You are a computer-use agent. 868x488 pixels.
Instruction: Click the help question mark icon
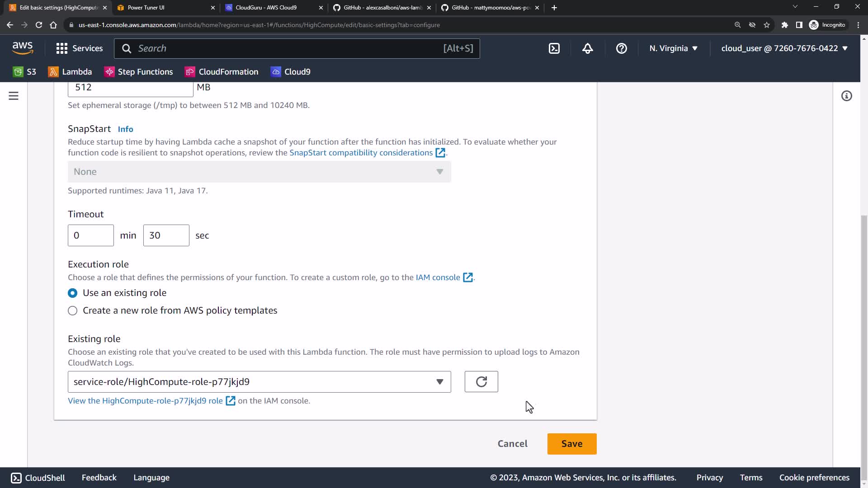click(x=621, y=48)
